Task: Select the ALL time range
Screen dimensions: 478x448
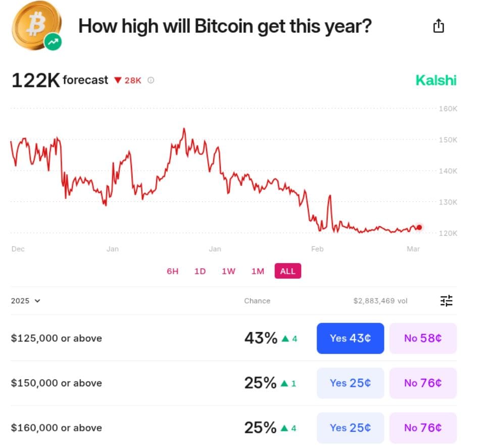Action: [x=288, y=271]
